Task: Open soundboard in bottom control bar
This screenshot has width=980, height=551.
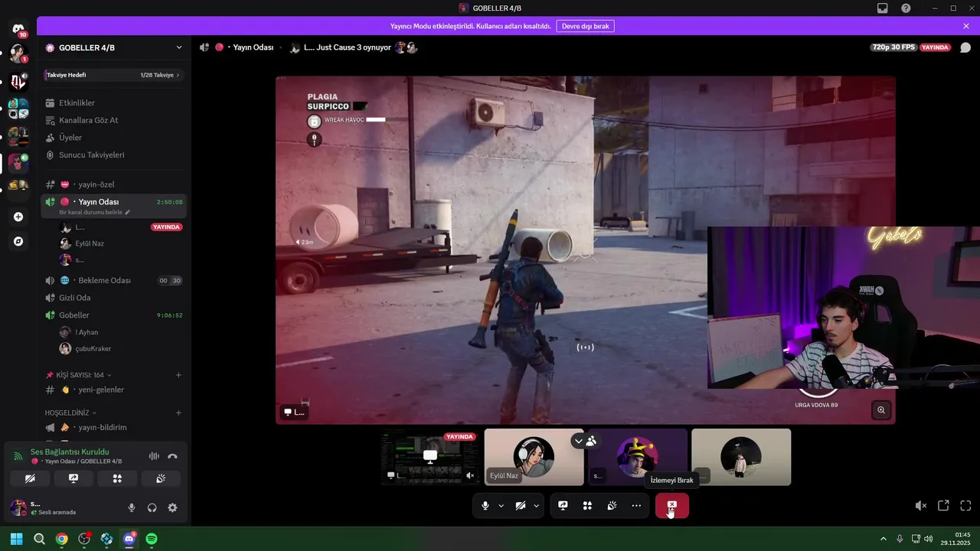Action: pos(612,506)
